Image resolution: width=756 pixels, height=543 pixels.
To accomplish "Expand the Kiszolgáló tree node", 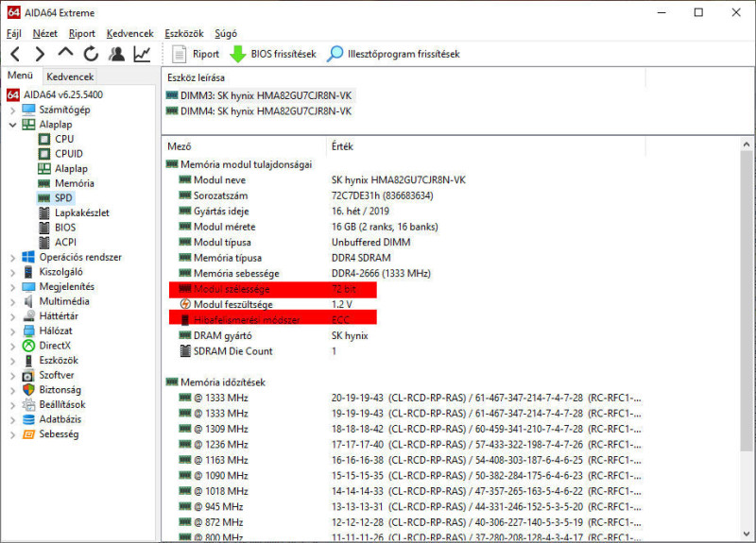I will 13,272.
